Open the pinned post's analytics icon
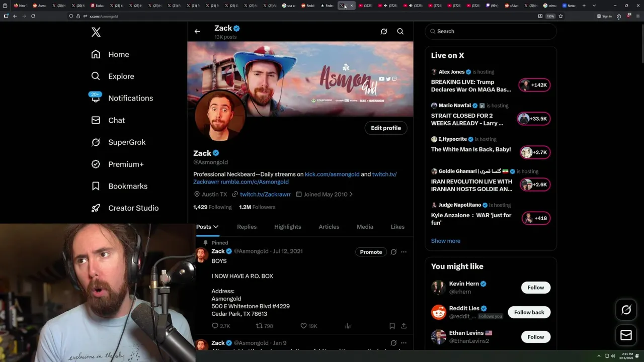This screenshot has height=362, width=644. [x=348, y=326]
